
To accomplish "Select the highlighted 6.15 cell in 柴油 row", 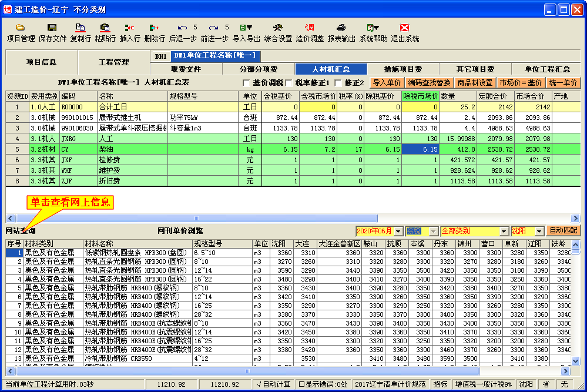I will coord(420,149).
